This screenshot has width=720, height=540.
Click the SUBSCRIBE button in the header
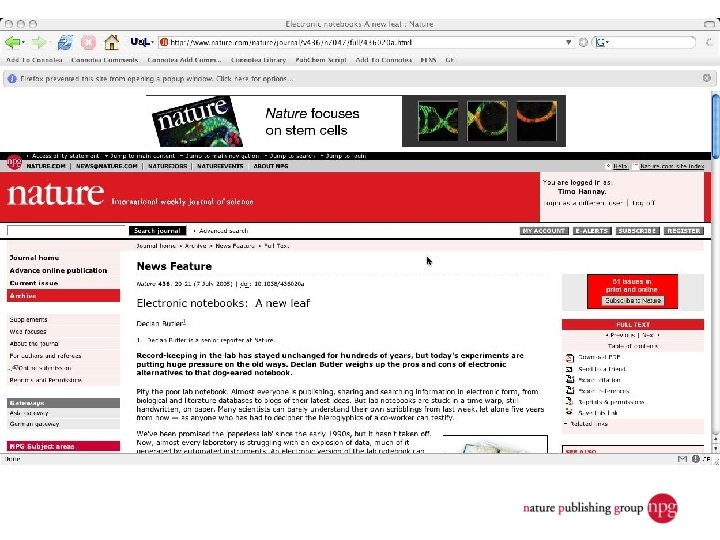tap(637, 231)
